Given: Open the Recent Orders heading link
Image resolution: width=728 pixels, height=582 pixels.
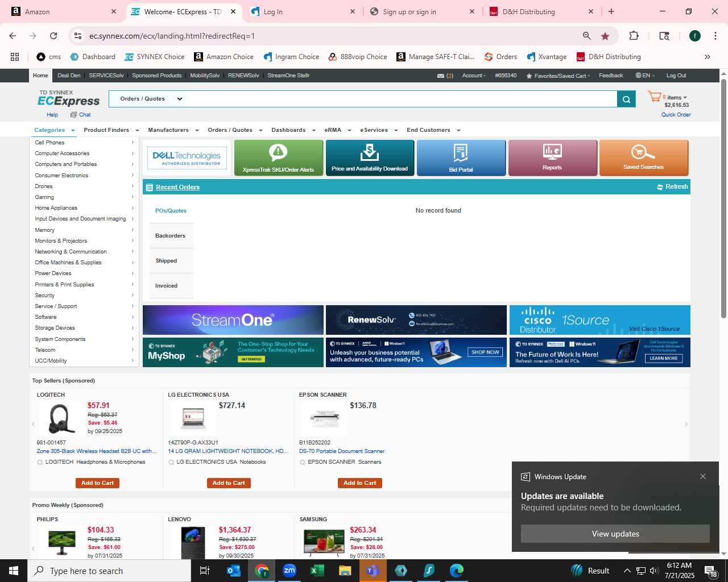Looking at the screenshot, I should [x=178, y=187].
